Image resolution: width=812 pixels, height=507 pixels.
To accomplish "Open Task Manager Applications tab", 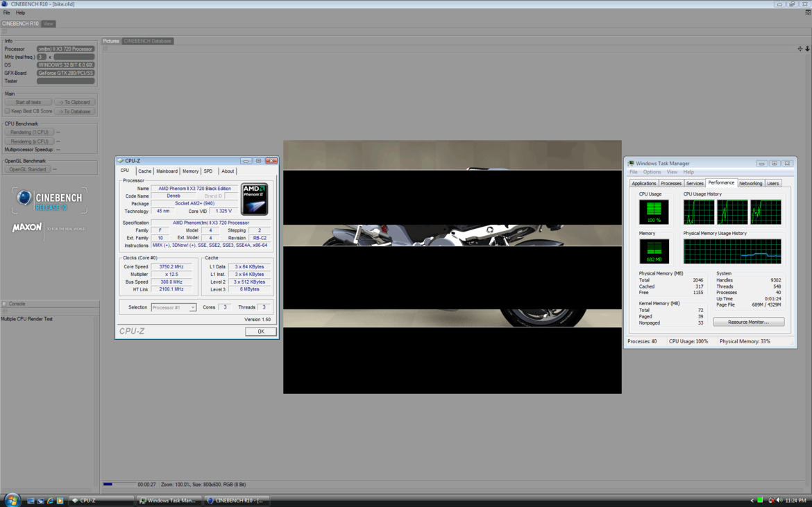I will tap(643, 184).
